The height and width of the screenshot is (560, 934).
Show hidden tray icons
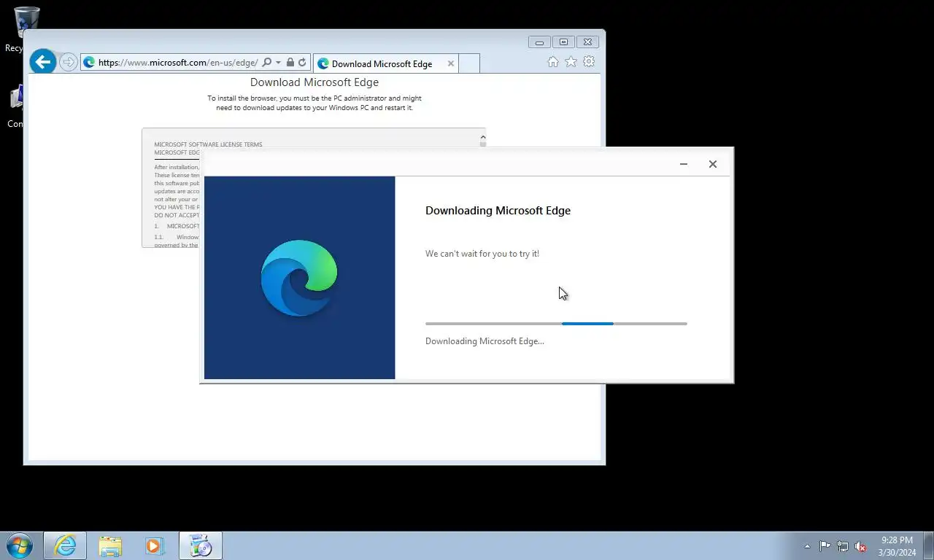807,546
